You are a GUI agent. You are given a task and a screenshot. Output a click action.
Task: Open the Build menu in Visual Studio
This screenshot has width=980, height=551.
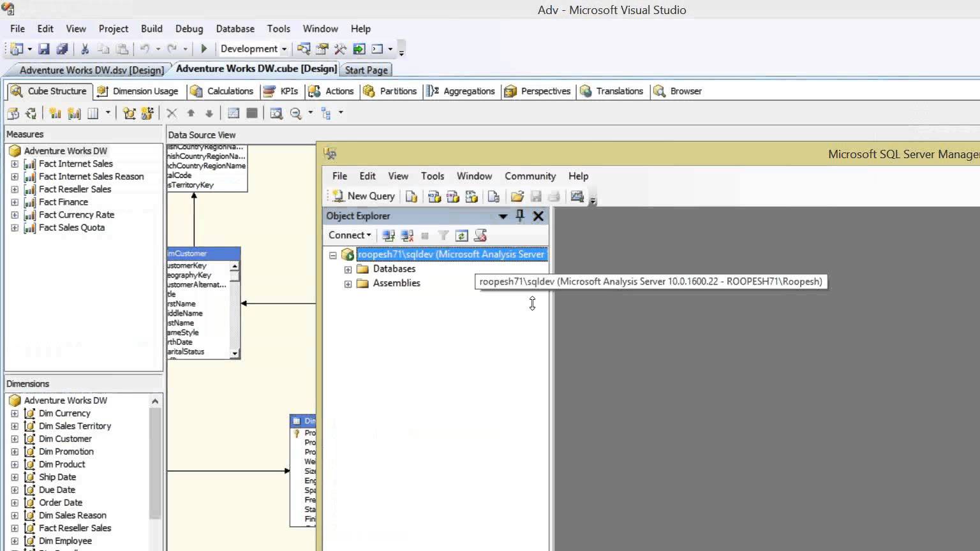coord(151,29)
